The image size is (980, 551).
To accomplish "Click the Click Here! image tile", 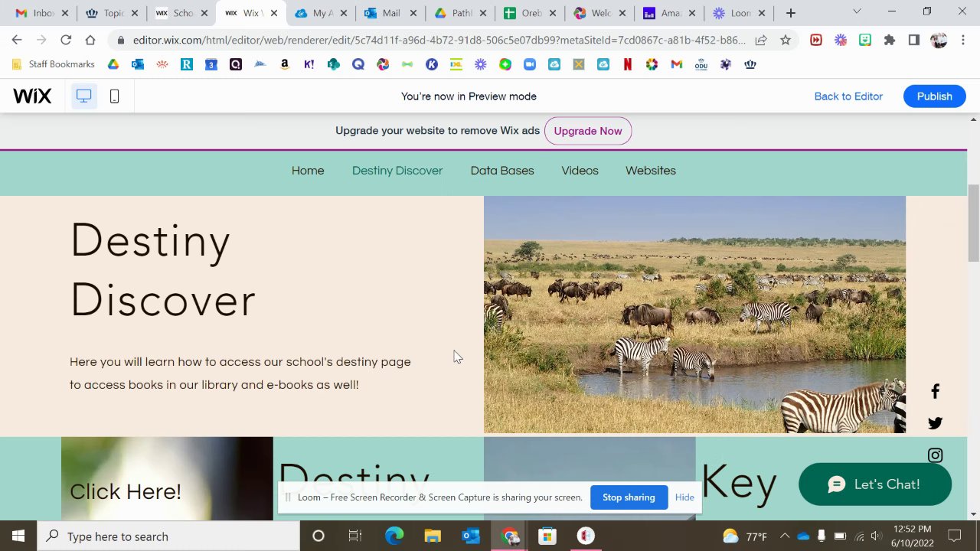I will click(x=167, y=478).
